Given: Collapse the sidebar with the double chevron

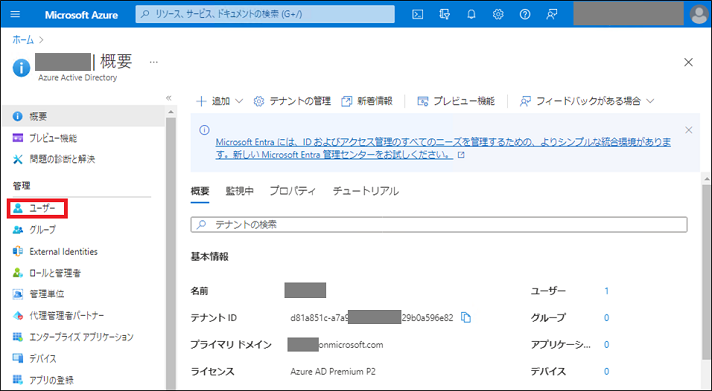Looking at the screenshot, I should pos(168,98).
